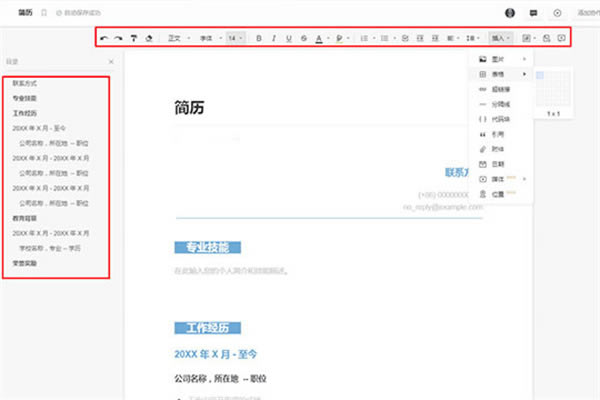Click the circular icon beside the comments icon

coord(557,13)
